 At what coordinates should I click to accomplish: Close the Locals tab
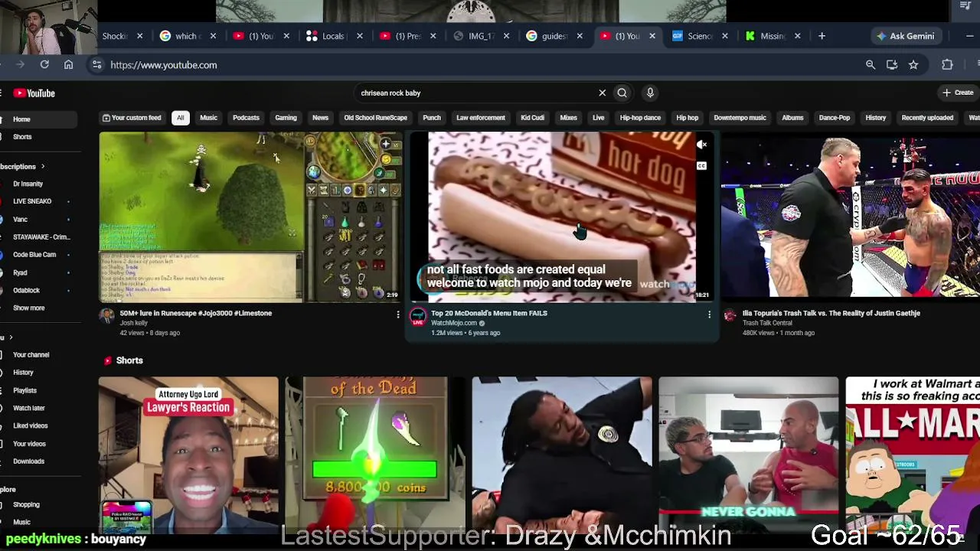pos(359,36)
